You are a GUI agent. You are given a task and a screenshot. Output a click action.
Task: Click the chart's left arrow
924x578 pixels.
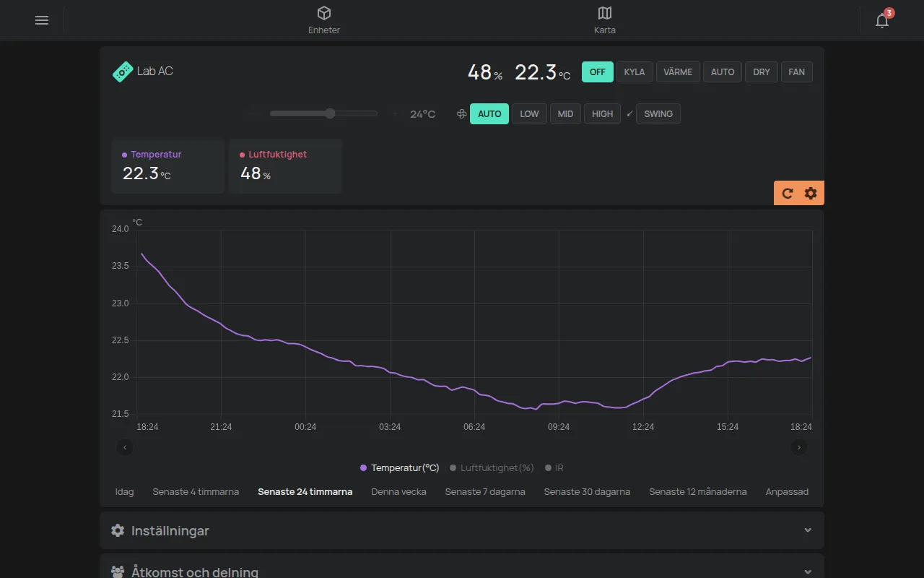(x=125, y=447)
